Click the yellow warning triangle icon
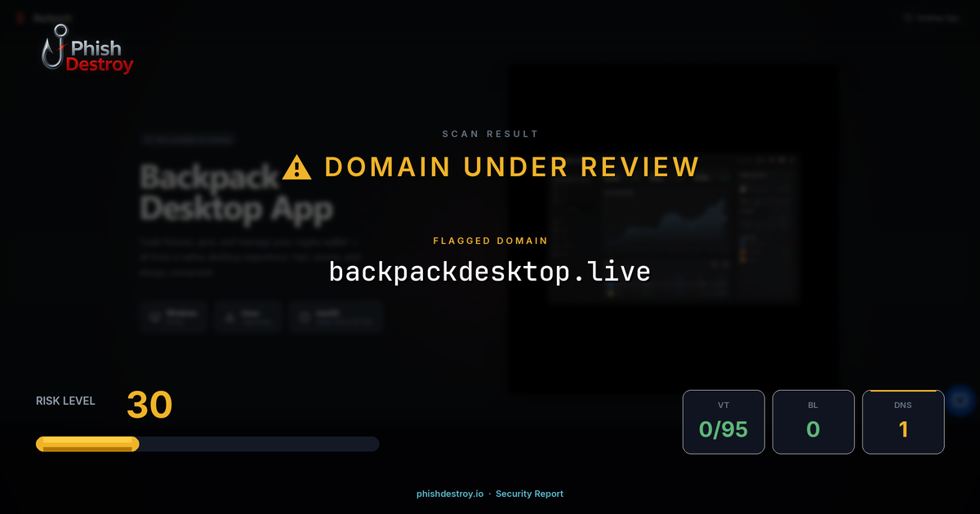Image resolution: width=980 pixels, height=514 pixels. [296, 166]
